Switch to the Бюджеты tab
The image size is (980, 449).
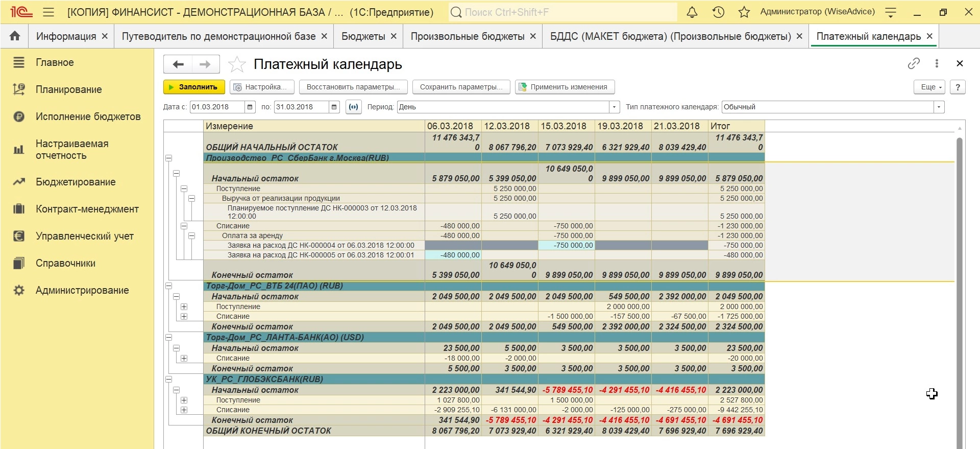[x=363, y=36]
